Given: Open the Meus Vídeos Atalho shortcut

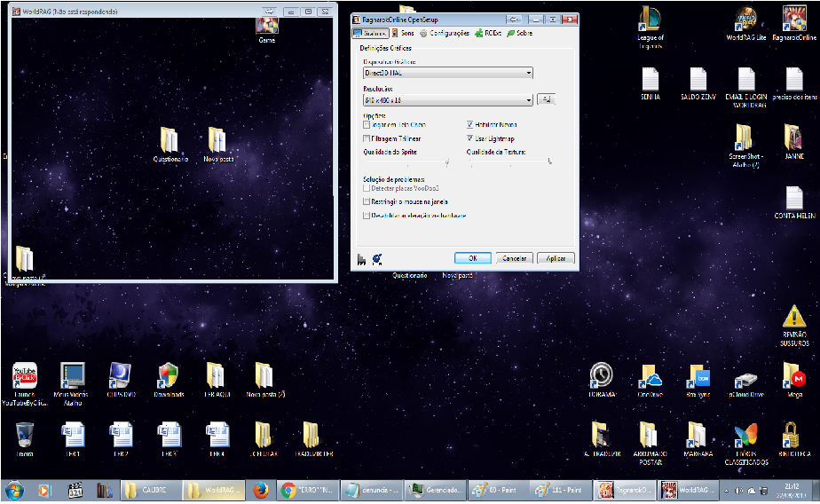Looking at the screenshot, I should 72,383.
